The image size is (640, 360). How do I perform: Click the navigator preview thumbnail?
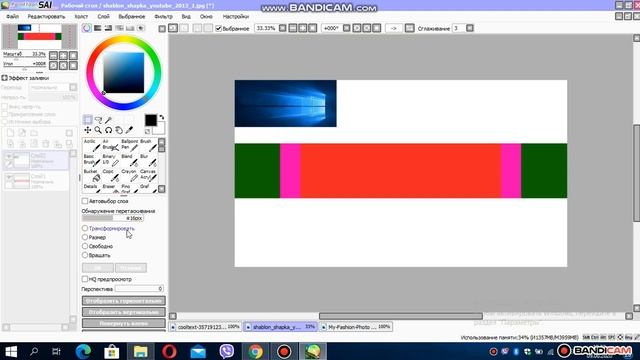click(x=39, y=36)
